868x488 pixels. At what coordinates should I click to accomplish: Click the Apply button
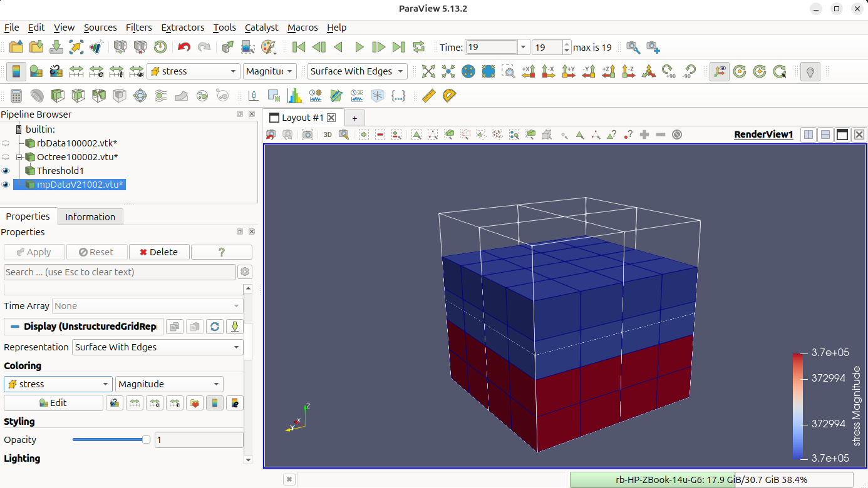[x=34, y=252]
